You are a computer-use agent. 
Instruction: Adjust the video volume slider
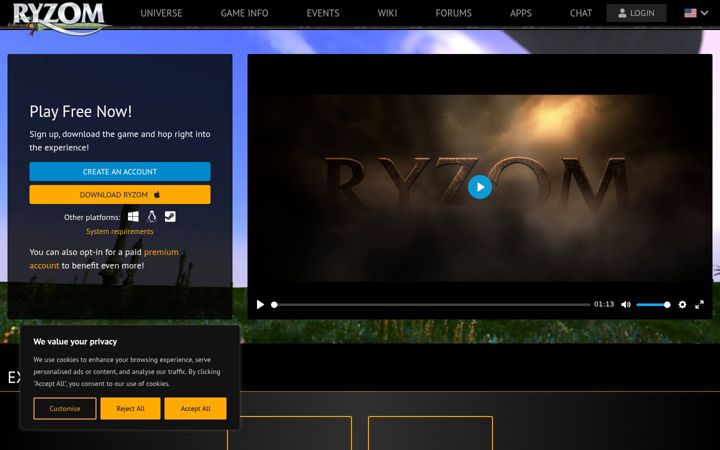coord(653,304)
